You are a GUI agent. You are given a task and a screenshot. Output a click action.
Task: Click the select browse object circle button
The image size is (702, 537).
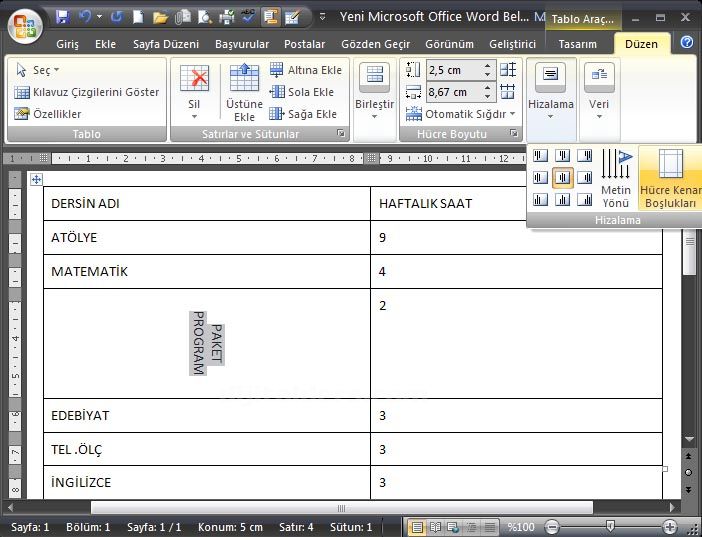pos(689,473)
